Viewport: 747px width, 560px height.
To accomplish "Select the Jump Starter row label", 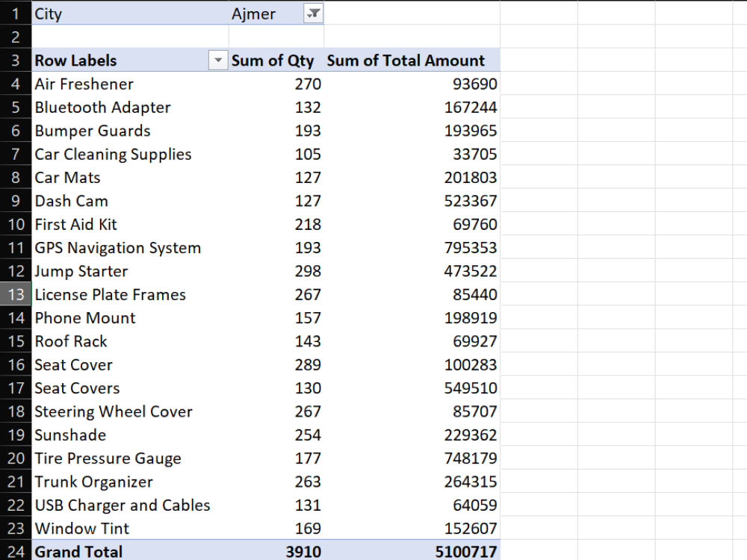I will (130, 271).
